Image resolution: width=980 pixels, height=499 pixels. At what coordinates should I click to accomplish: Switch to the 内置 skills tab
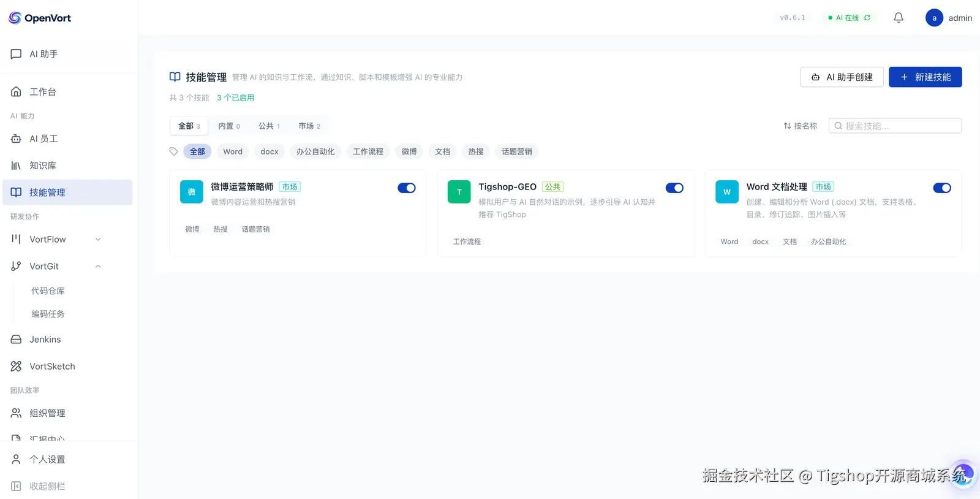(229, 126)
